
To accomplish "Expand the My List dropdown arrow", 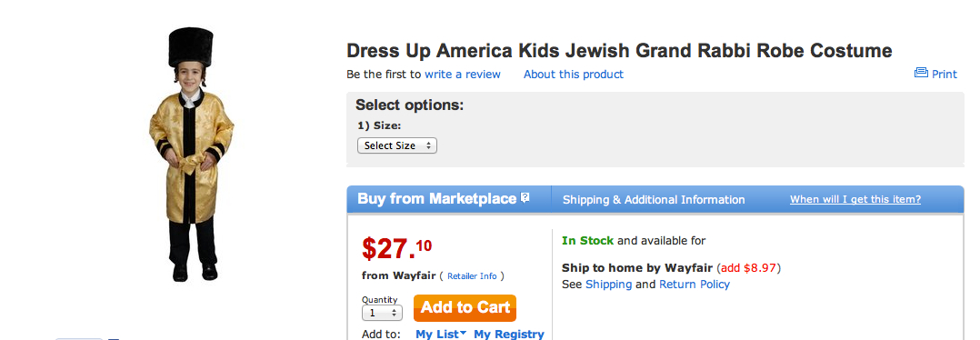I will pyautogui.click(x=463, y=334).
